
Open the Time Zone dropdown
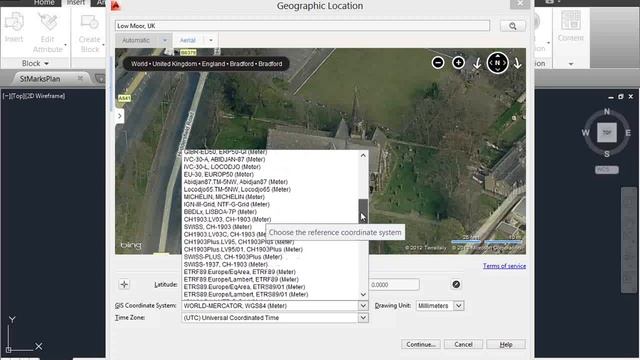363,318
